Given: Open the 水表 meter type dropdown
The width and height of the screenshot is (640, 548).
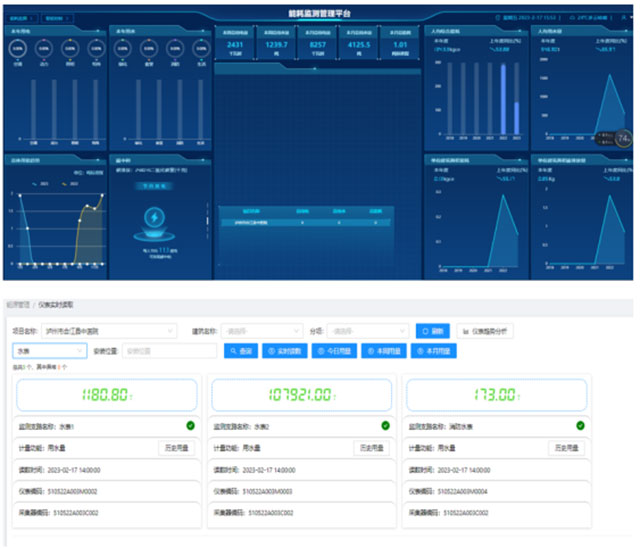Looking at the screenshot, I should point(50,351).
